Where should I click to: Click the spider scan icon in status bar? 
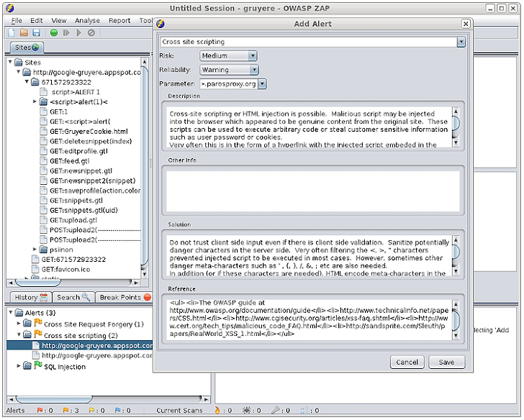[x=247, y=411]
